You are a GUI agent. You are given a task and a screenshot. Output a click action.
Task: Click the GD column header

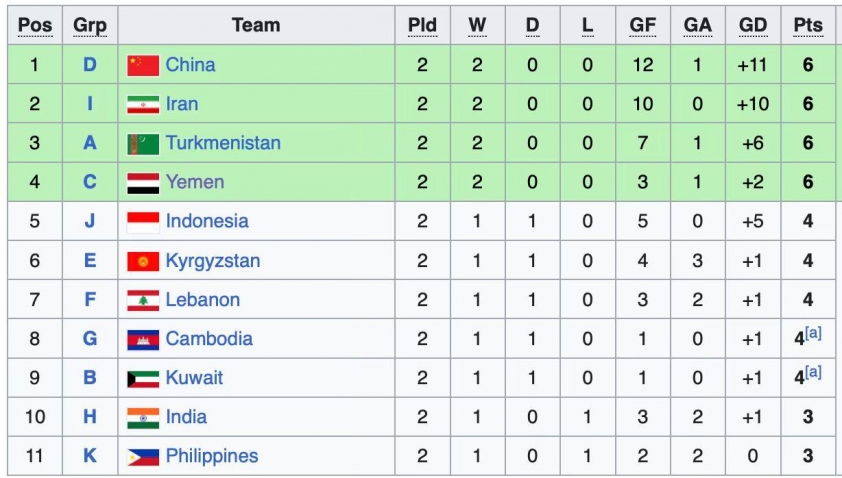[x=752, y=25]
